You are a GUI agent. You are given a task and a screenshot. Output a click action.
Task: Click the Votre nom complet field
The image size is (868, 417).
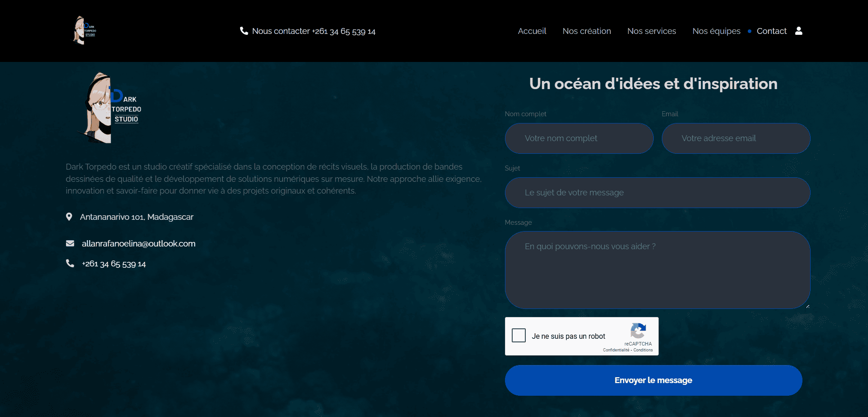point(579,138)
